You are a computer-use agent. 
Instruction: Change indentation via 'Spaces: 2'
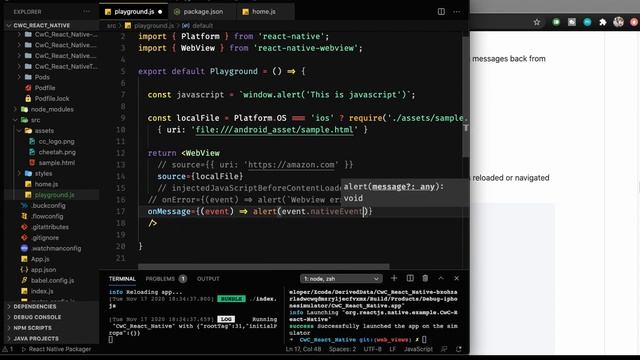[x=342, y=349]
